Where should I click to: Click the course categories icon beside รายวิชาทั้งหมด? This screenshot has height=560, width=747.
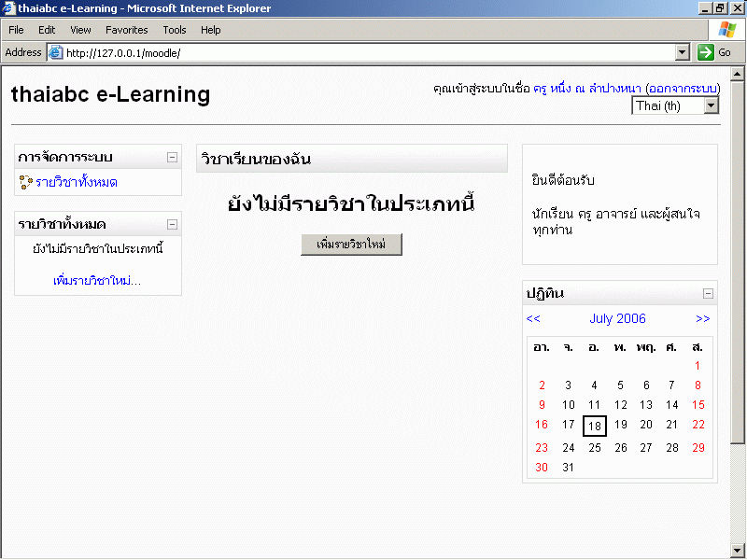coord(25,182)
